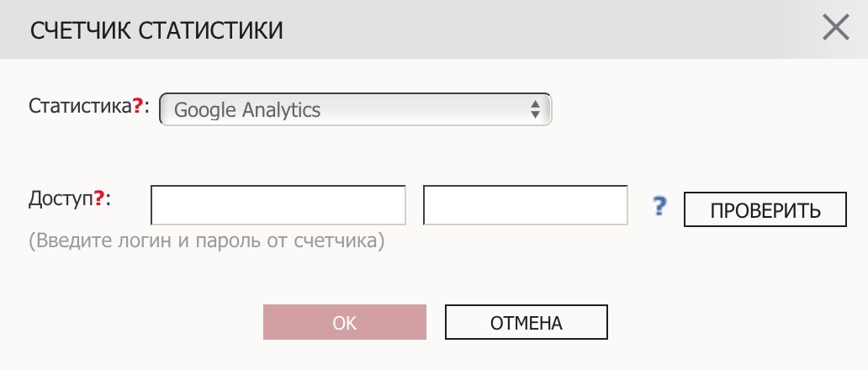The width and height of the screenshot is (868, 370).
Task: Open help tooltip beside Статистика label
Action: [x=138, y=106]
